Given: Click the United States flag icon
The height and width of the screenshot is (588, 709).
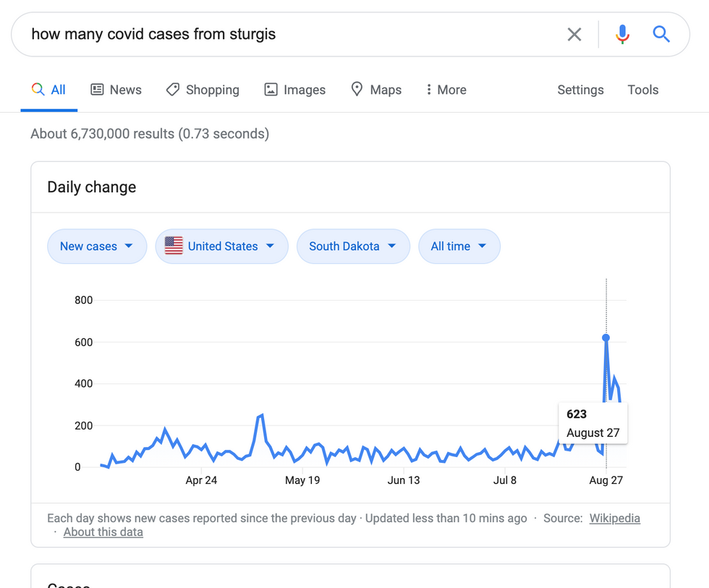Looking at the screenshot, I should (x=174, y=246).
